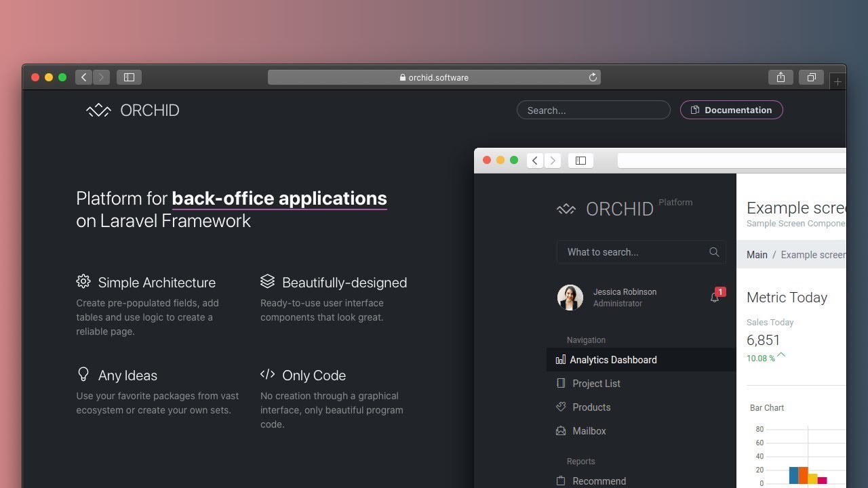Click the back arrow in Safari toolbar
The width and height of the screenshot is (868, 488).
(x=84, y=77)
